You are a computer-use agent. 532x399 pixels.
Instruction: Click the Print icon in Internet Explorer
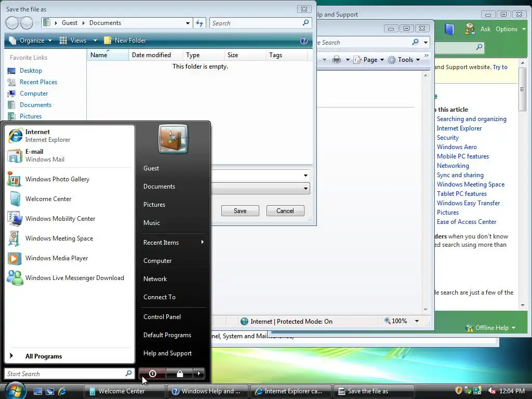point(336,60)
